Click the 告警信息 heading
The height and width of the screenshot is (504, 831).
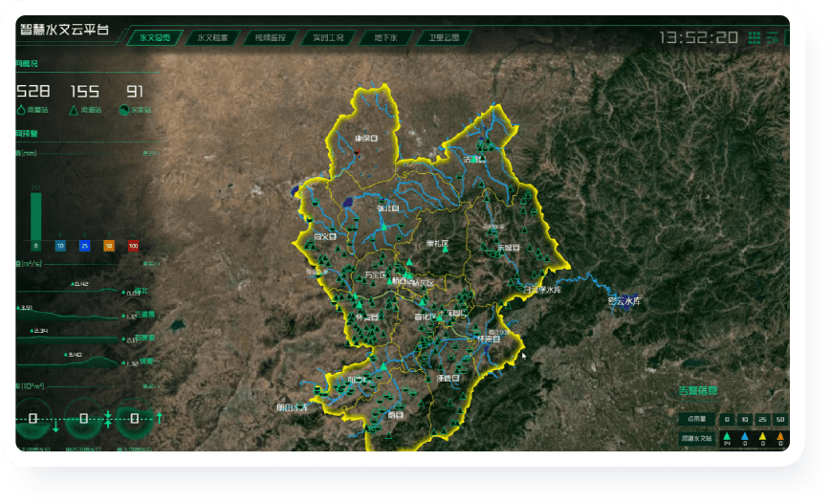click(x=698, y=390)
